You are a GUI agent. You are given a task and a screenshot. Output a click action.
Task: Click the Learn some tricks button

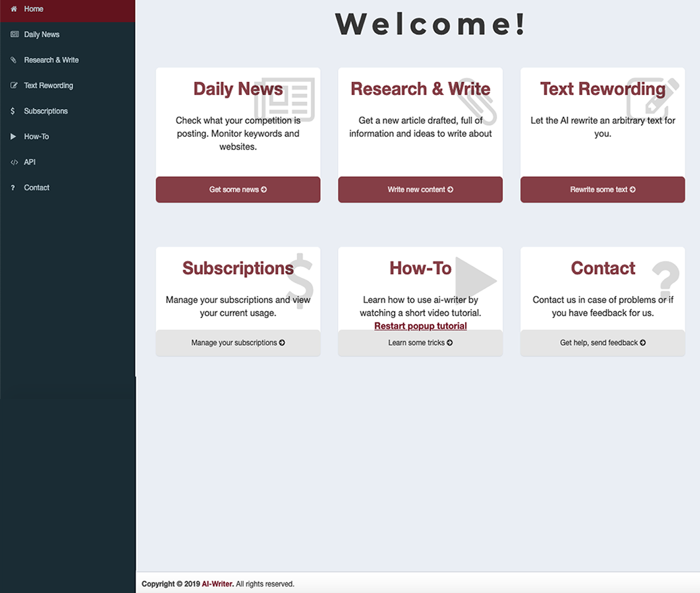click(420, 343)
